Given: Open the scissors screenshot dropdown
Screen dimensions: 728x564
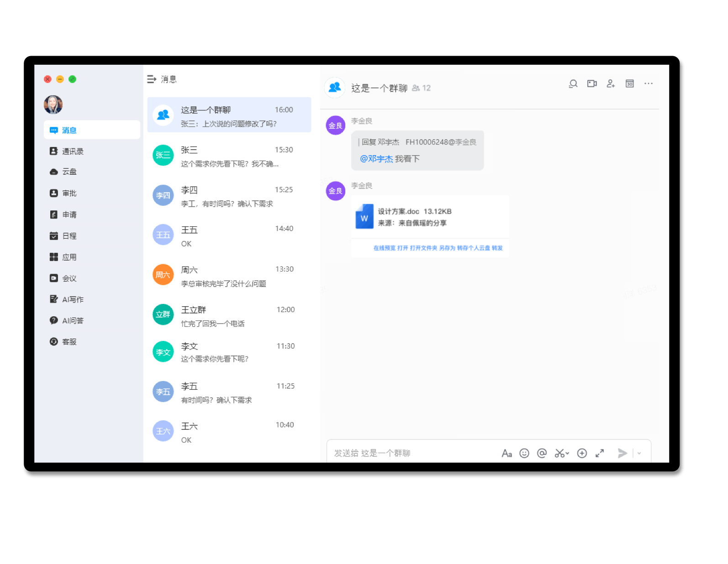Looking at the screenshot, I should tap(562, 453).
